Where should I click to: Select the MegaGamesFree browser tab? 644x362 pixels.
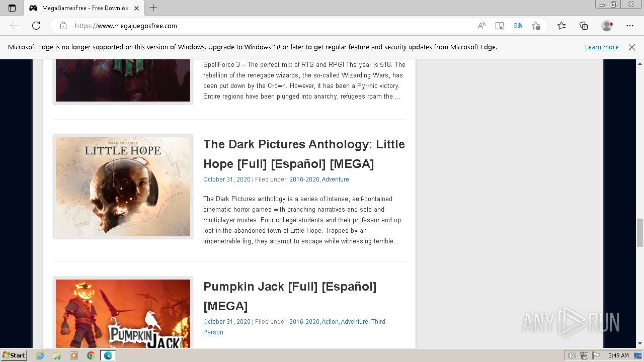[x=84, y=8]
